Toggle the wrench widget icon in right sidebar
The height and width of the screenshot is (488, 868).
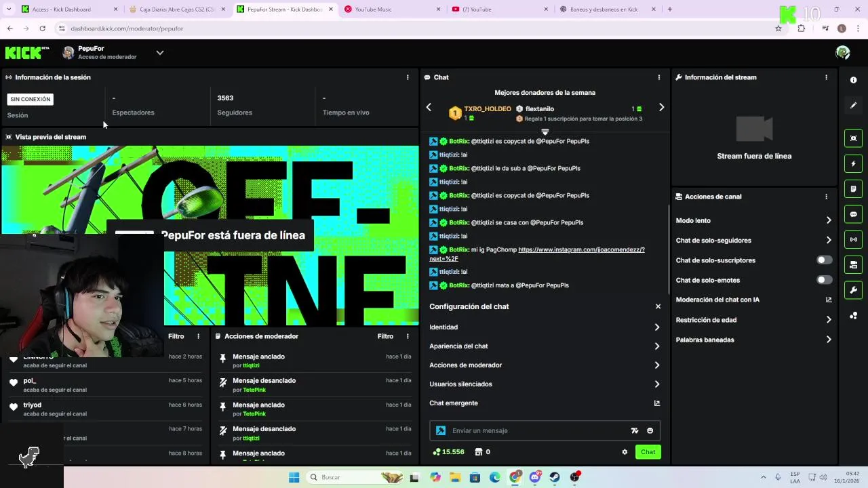point(853,290)
